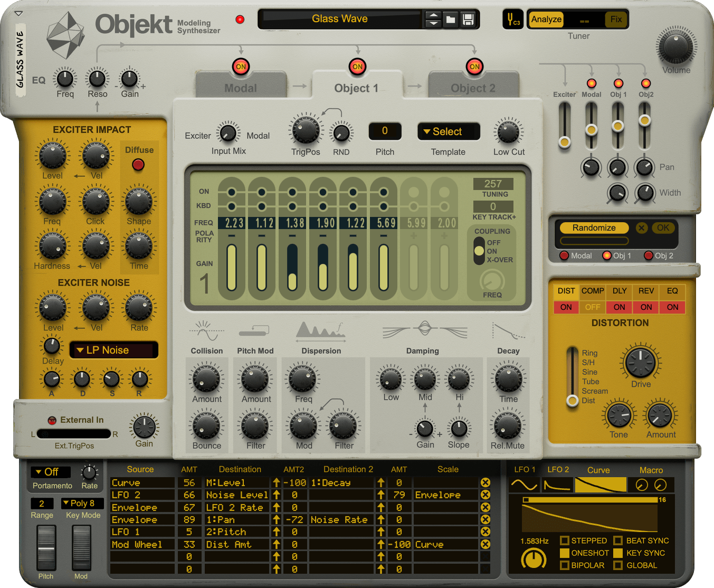Adjust the Exciter level fader
The height and width of the screenshot is (588, 714).
pos(565,142)
